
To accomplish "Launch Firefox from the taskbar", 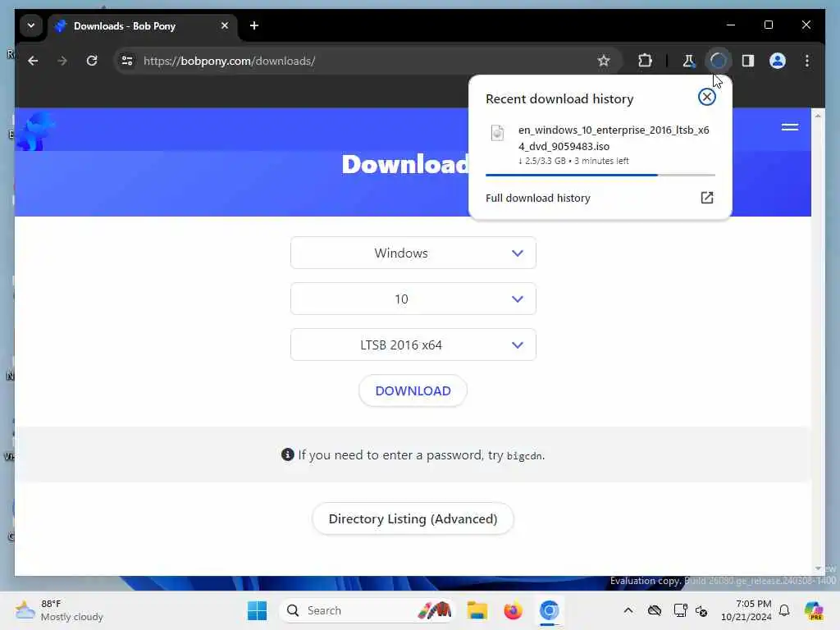I will point(513,610).
